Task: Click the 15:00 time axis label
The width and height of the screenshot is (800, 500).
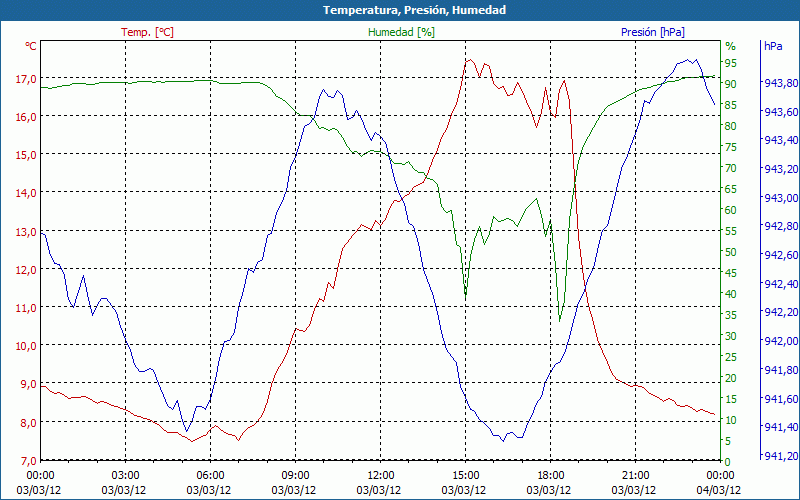Action: (465, 475)
